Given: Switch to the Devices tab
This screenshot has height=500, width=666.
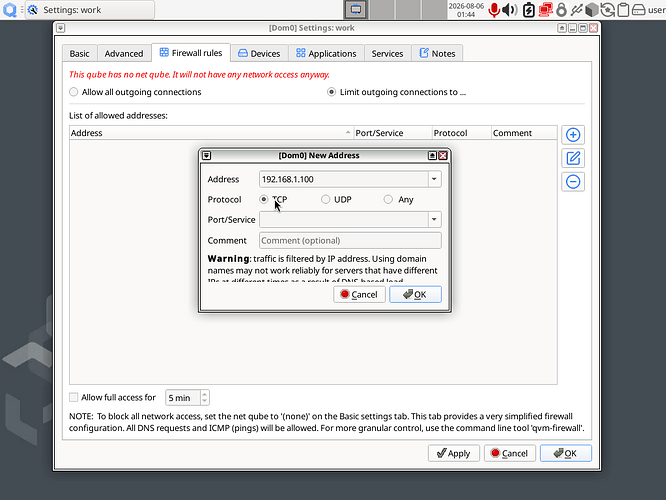Looking at the screenshot, I should point(260,54).
